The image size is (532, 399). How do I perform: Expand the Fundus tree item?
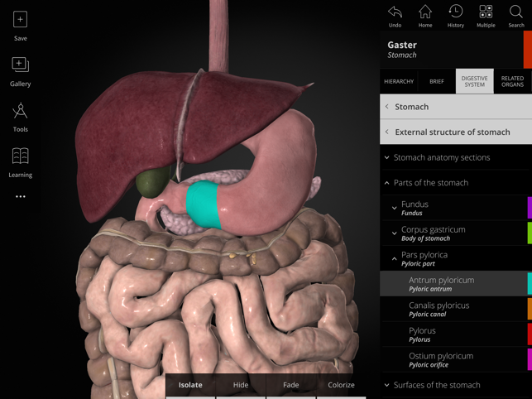(395, 208)
